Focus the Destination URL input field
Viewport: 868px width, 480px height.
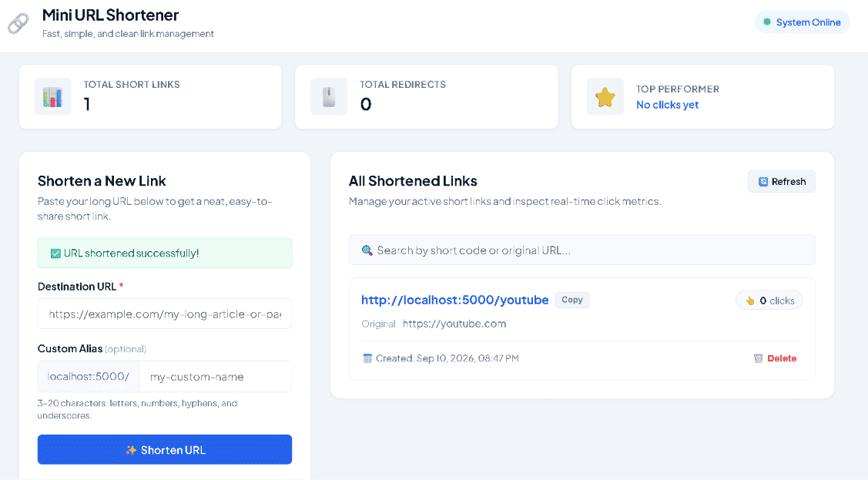pyautogui.click(x=164, y=314)
